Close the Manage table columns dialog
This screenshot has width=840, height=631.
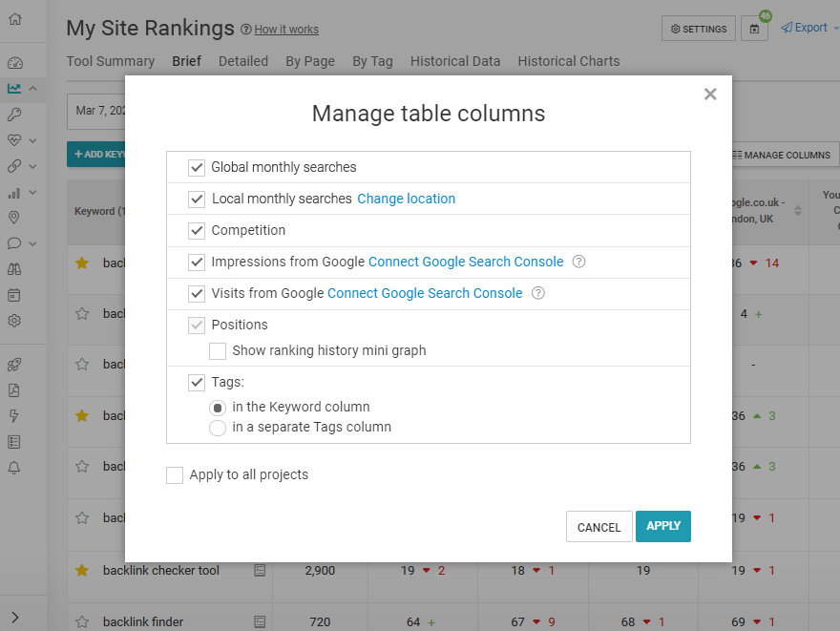(x=710, y=95)
